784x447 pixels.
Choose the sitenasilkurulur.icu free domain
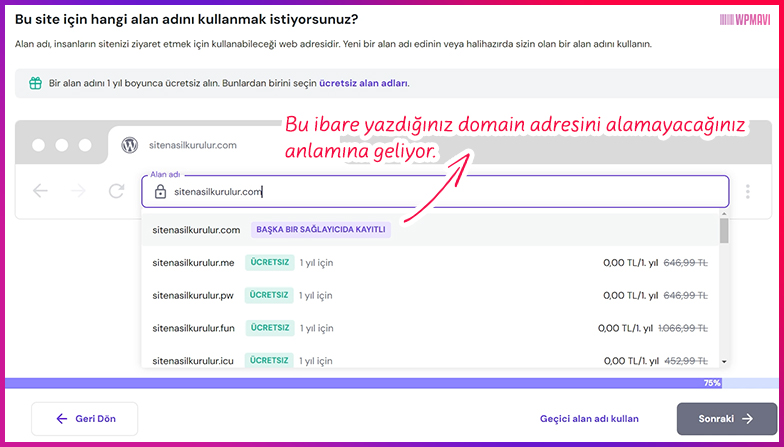click(430, 360)
